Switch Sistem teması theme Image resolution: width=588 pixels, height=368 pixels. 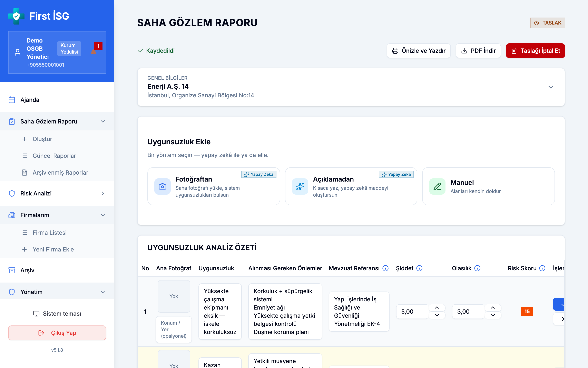(57, 313)
